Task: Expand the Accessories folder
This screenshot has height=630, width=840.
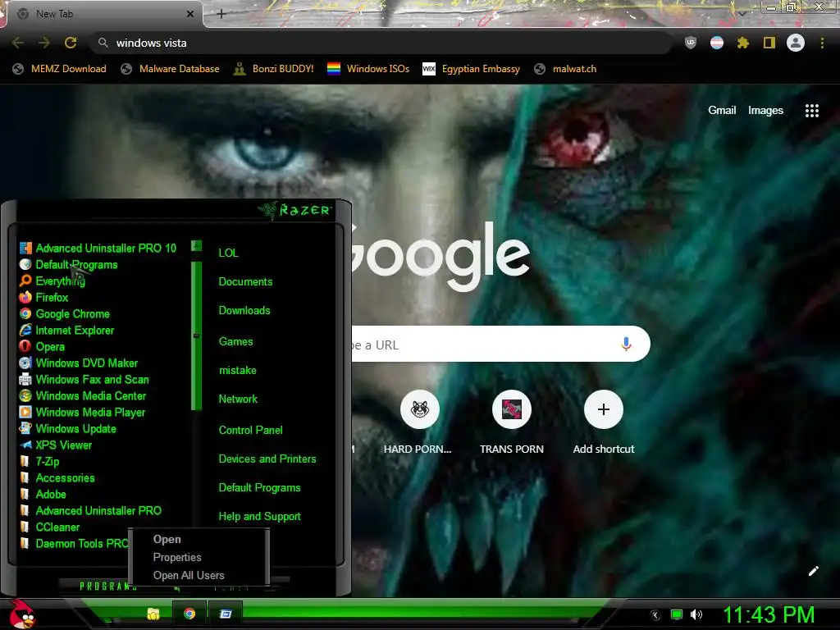Action: coord(57,478)
